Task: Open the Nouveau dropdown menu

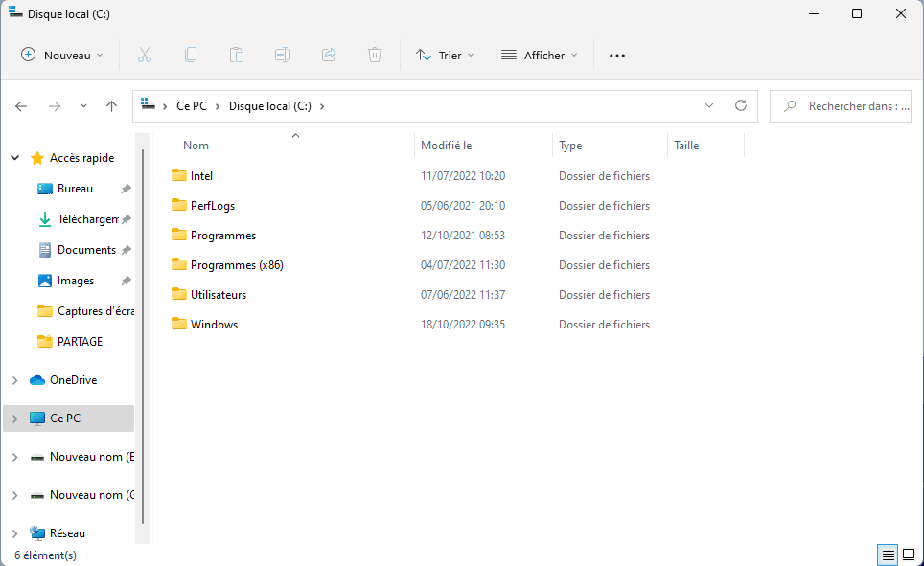Action: [x=62, y=56]
